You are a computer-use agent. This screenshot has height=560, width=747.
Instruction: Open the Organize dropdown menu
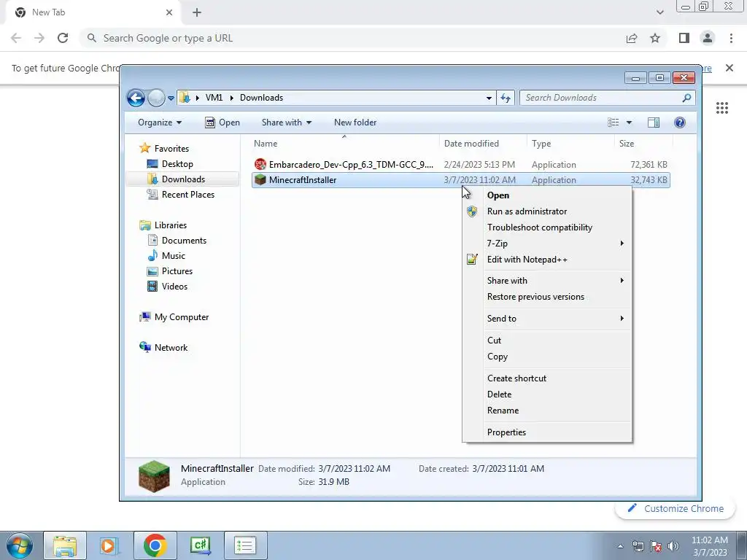(x=160, y=122)
